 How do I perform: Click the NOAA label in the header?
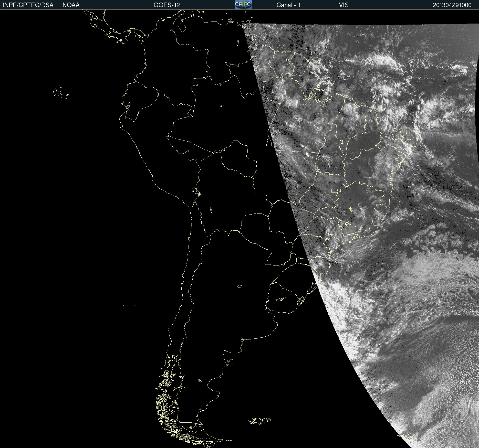[x=71, y=5]
